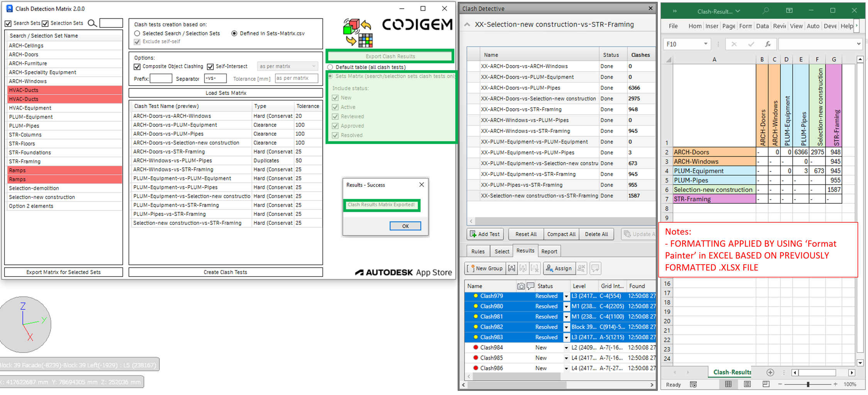The height and width of the screenshot is (395, 868).
Task: Click the Add Comment icon in Results toolbar
Action: (x=595, y=268)
